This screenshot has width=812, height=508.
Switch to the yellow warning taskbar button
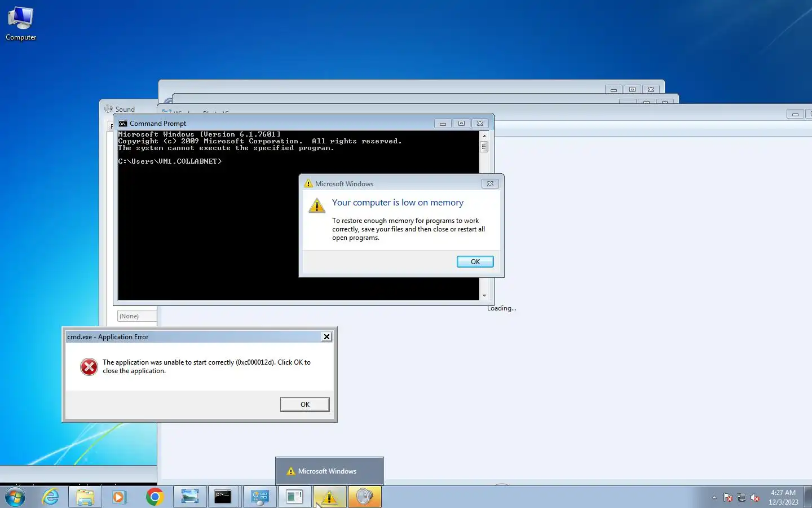point(330,497)
